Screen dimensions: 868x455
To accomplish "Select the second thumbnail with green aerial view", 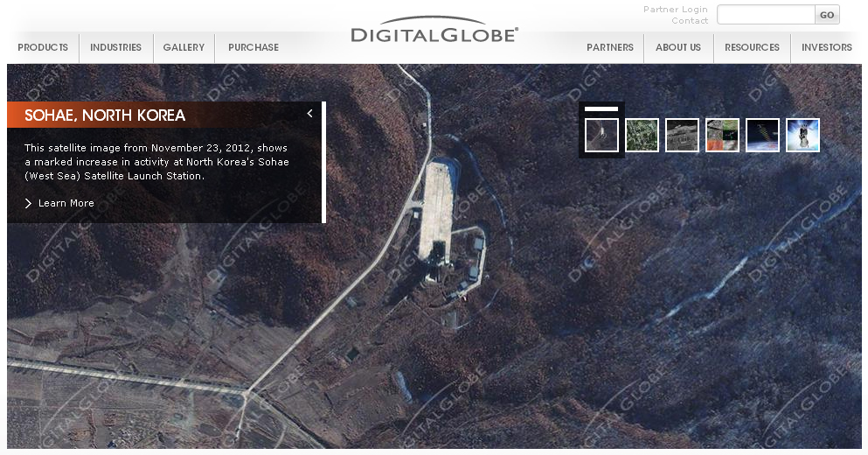I will 642,136.
